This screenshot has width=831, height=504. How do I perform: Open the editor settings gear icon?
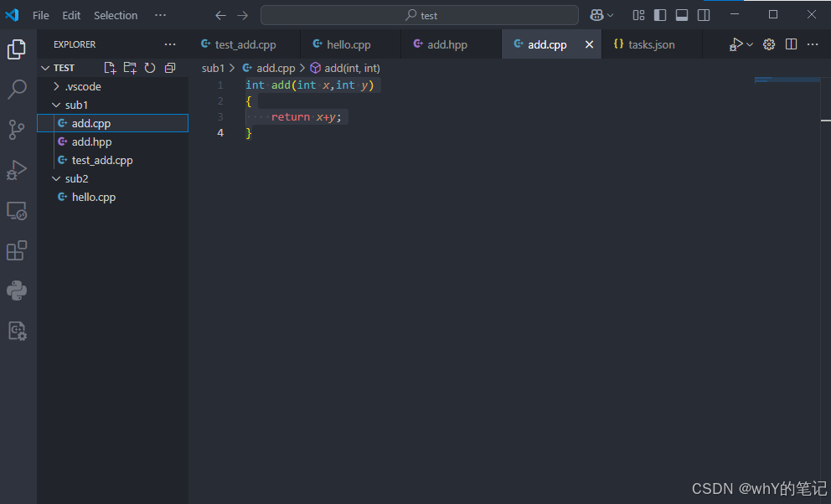point(769,44)
